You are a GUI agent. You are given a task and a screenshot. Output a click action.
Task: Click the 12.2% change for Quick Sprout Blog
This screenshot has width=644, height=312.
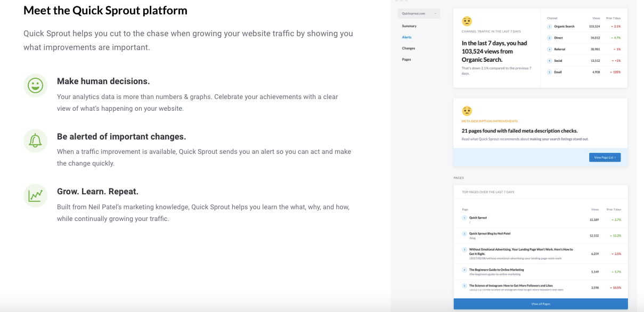[x=615, y=235]
